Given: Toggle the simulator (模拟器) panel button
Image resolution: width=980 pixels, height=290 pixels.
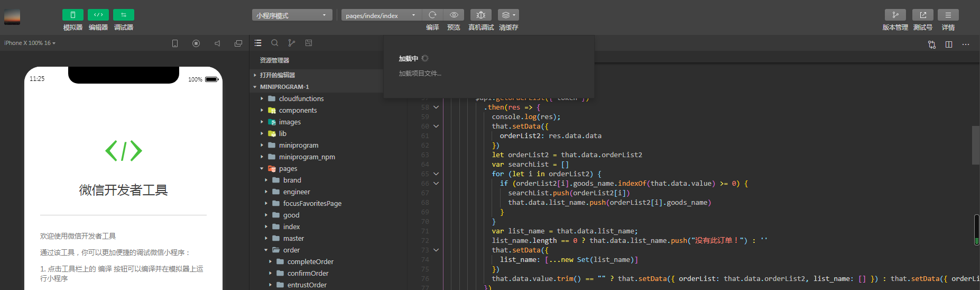Looking at the screenshot, I should click(73, 15).
